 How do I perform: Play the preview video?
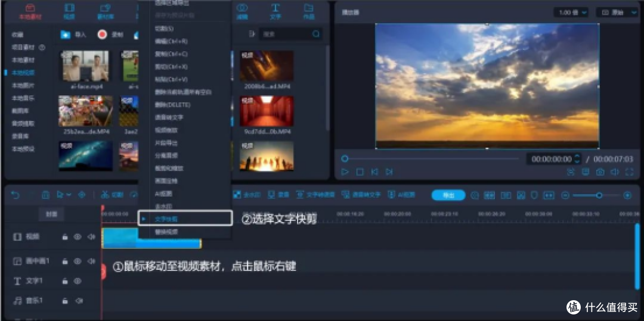tap(345, 172)
